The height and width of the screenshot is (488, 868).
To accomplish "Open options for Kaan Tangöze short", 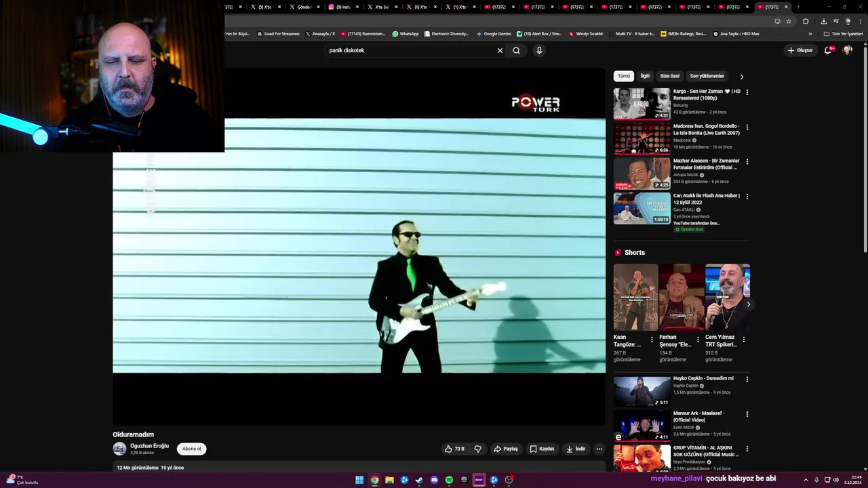I will coord(652,340).
